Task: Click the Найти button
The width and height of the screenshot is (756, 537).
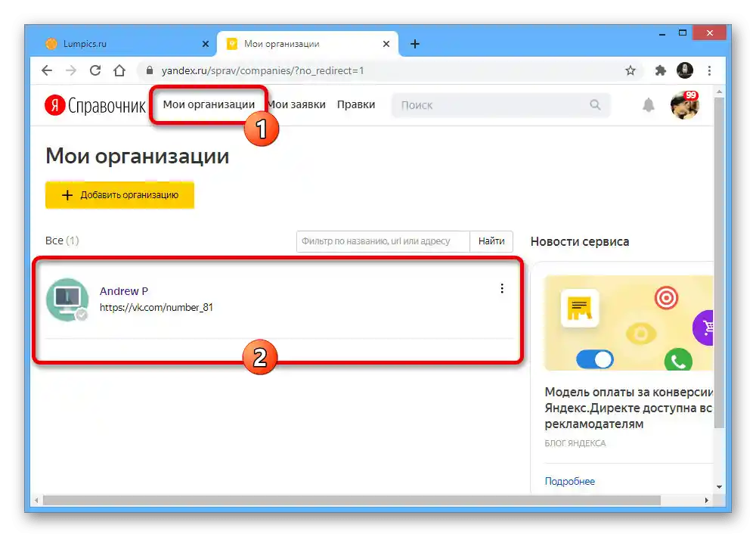Action: 491,241
